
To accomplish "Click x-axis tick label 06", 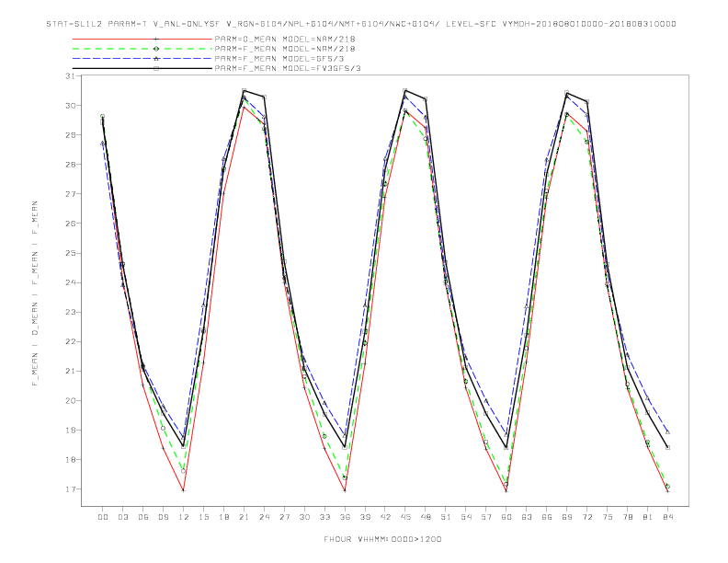I will pos(143,517).
